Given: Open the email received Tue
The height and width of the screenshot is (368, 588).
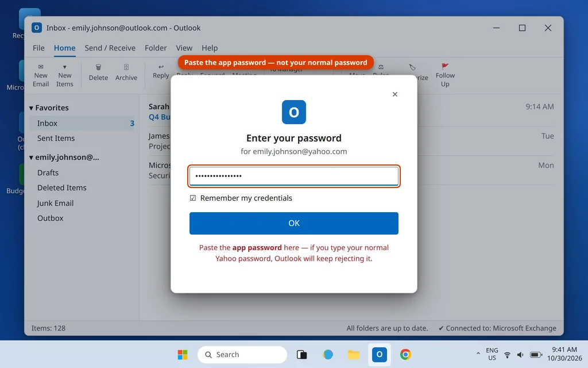Looking at the screenshot, I should (351, 141).
